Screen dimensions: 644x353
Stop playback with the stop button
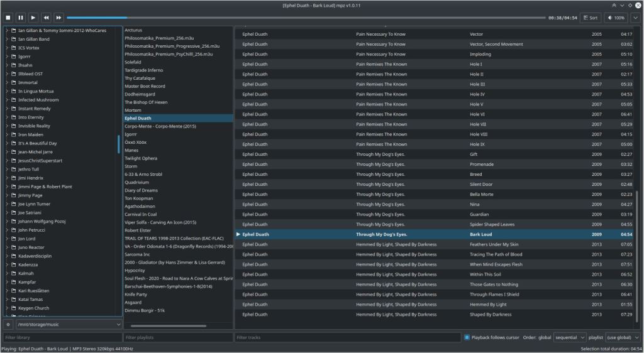pos(8,18)
